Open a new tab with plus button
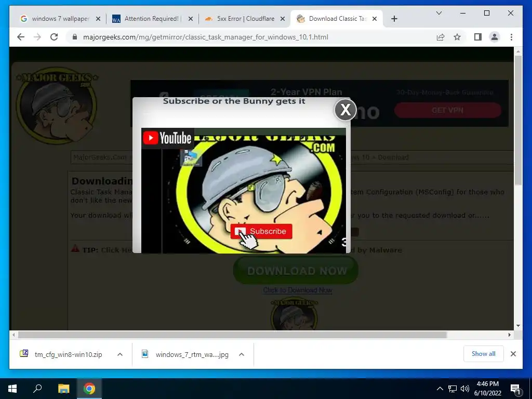 (394, 19)
